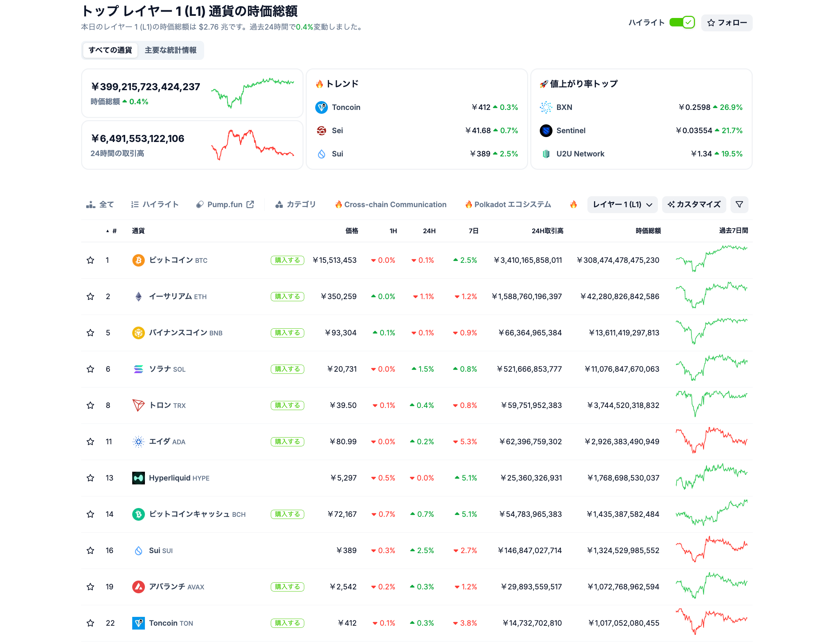Click the Bitcoin logo icon
Viewport: 837px width, 644px height.
pos(138,260)
